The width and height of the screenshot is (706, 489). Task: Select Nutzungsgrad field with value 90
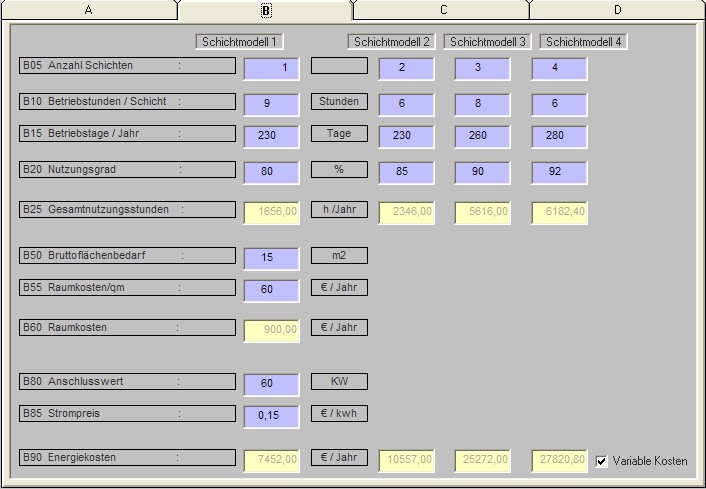point(482,172)
